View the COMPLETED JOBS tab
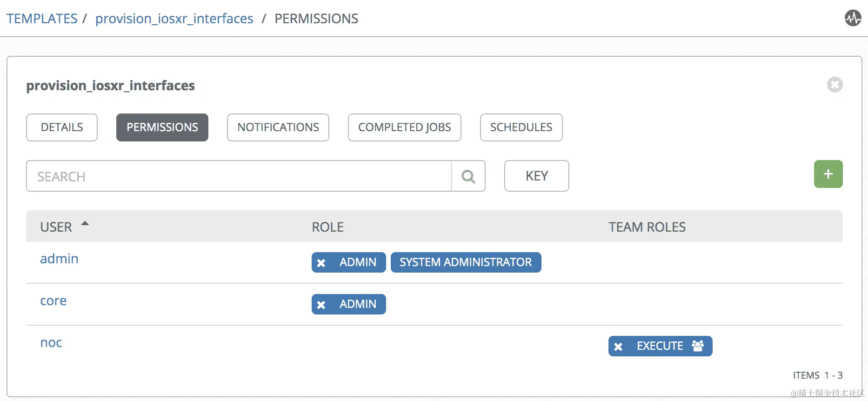868x401 pixels. [x=404, y=127]
